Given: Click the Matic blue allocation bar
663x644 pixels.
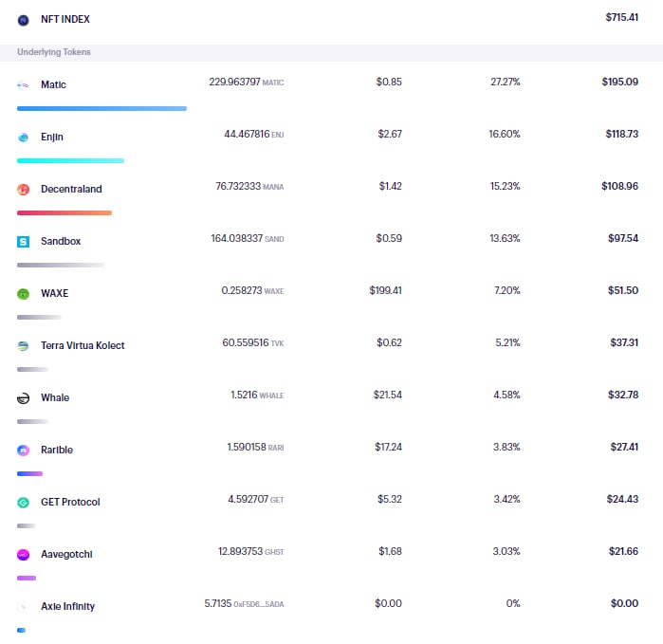Looking at the screenshot, I should tap(101, 109).
